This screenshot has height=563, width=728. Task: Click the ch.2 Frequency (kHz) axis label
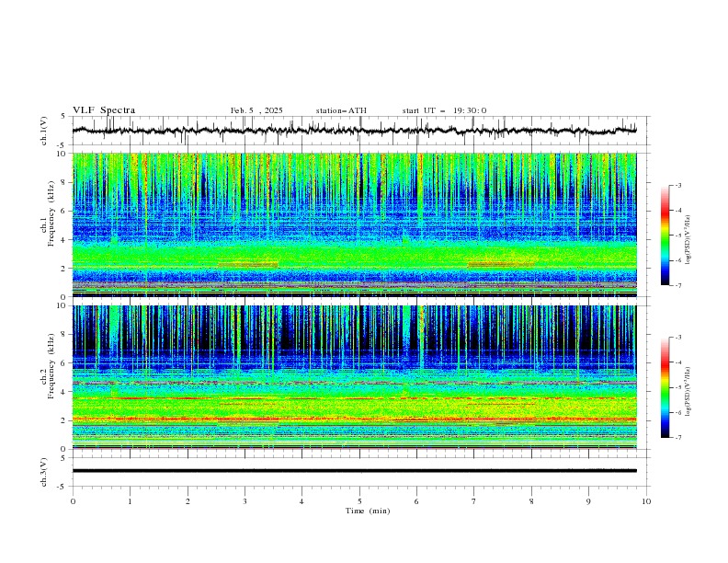(x=48, y=366)
